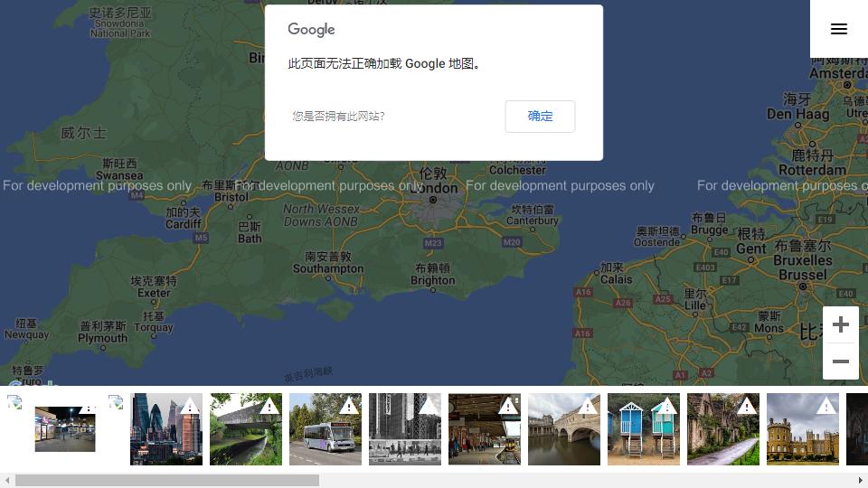Click the right arrow of the scrollbar

click(860, 480)
